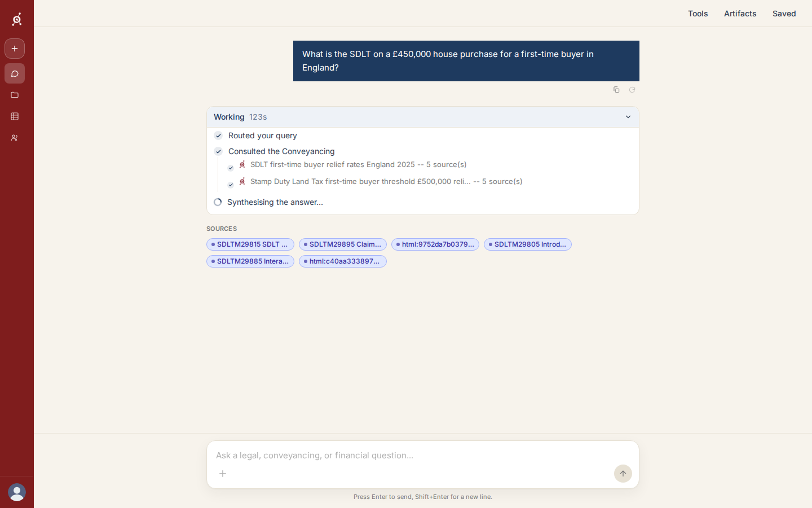812x508 pixels.
Task: Click 'Routed your query' step
Action: click(263, 135)
